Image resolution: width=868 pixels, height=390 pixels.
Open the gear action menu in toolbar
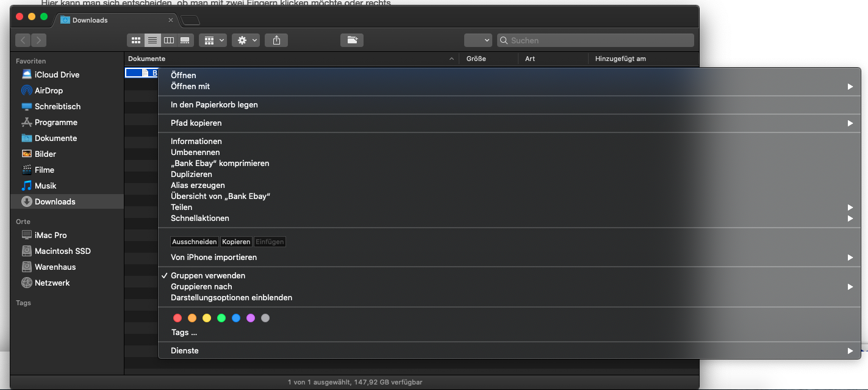246,40
